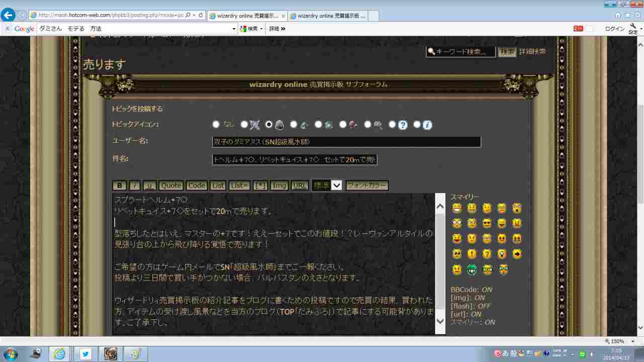Insert the green grinning smiley
The image size is (644, 362).
tap(471, 269)
